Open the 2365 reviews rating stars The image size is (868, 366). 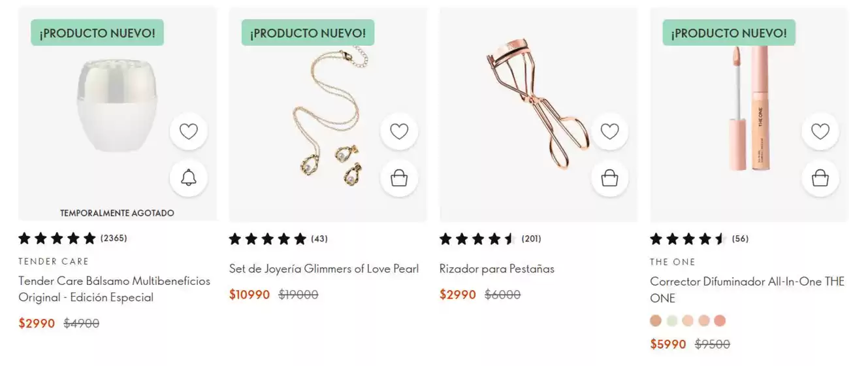click(x=57, y=239)
